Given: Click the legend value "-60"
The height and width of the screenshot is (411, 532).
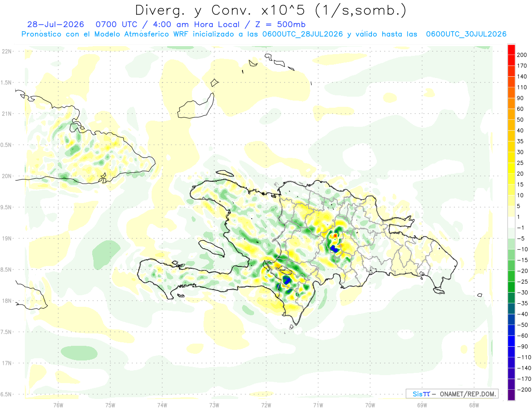Looking at the screenshot, I should (523, 336).
